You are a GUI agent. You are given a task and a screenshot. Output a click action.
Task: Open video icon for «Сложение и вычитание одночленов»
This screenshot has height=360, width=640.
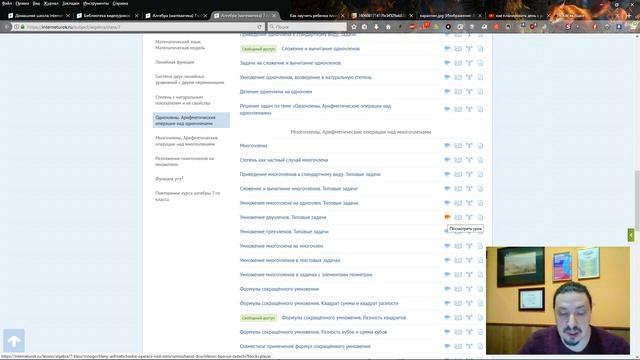447,49
